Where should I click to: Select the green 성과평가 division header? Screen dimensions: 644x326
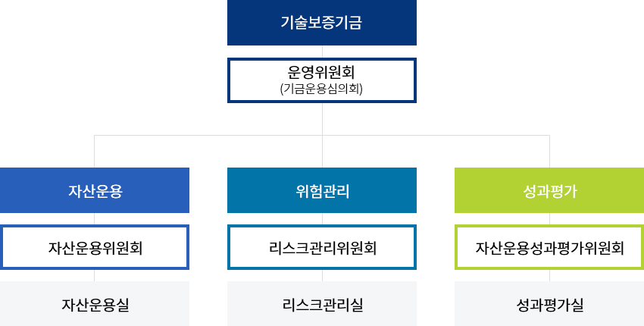[549, 190]
